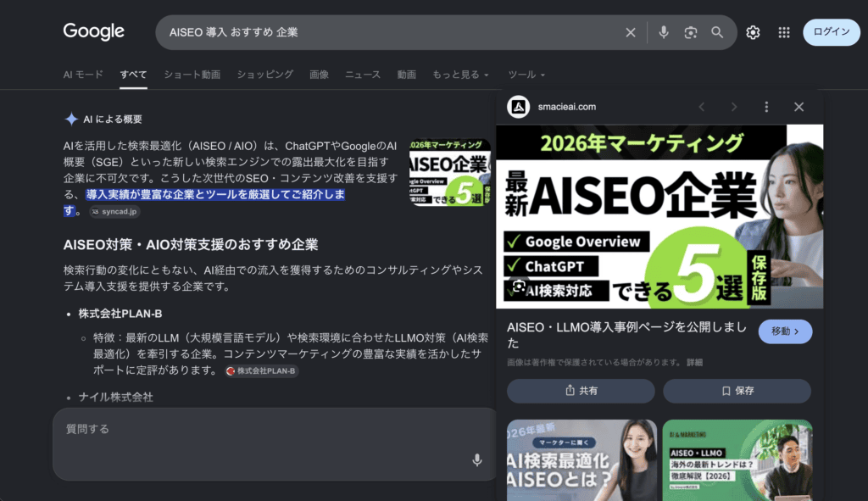
Task: Open the 詳細 copyright details link
Action: (x=695, y=363)
